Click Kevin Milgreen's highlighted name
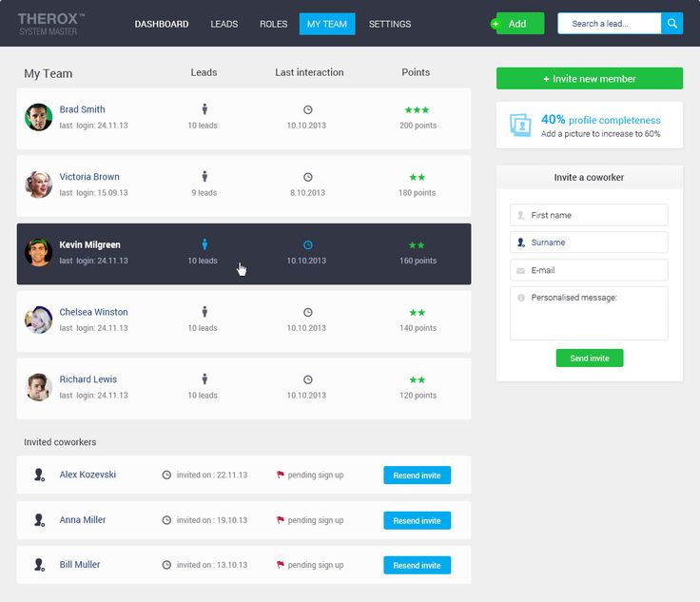The image size is (700, 602). point(89,244)
